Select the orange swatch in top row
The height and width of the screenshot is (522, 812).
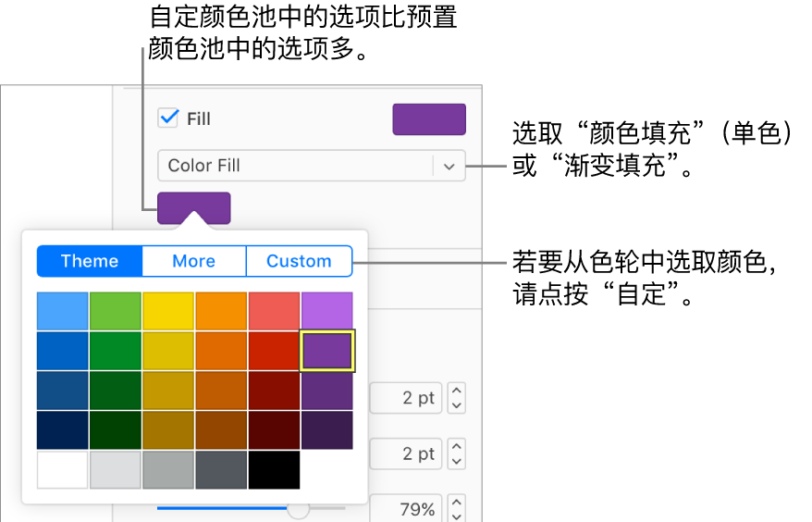tap(221, 311)
